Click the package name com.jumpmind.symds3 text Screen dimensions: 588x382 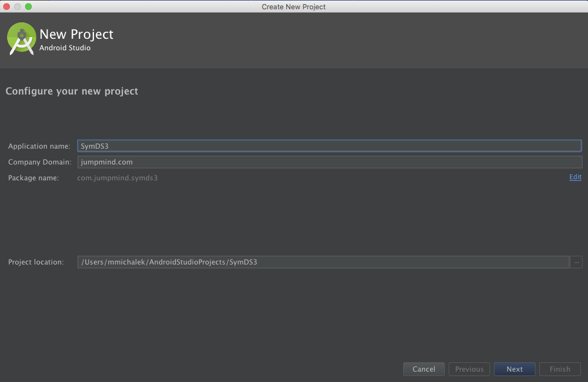(x=117, y=178)
